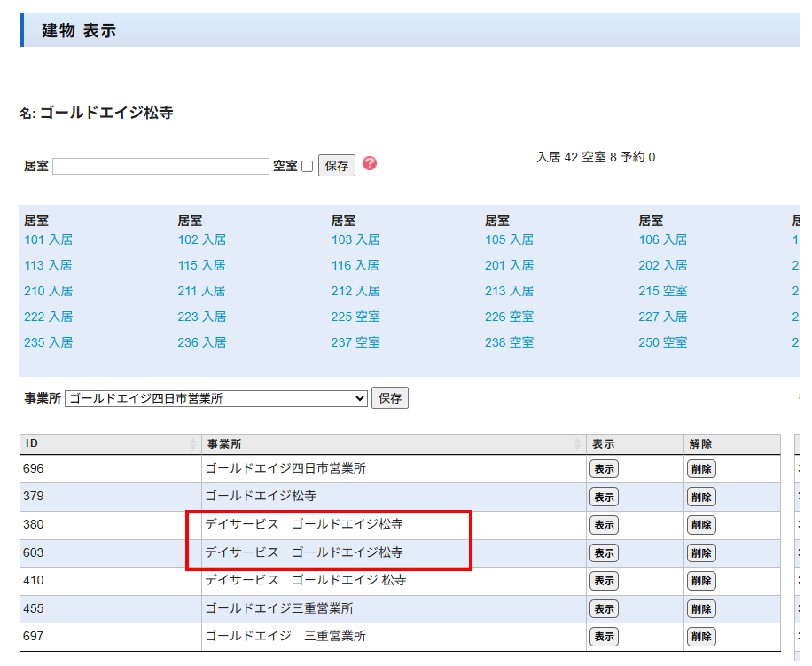Image resolution: width=812 pixels, height=666 pixels.
Task: Open vacant room link 226 空室
Action: click(509, 317)
